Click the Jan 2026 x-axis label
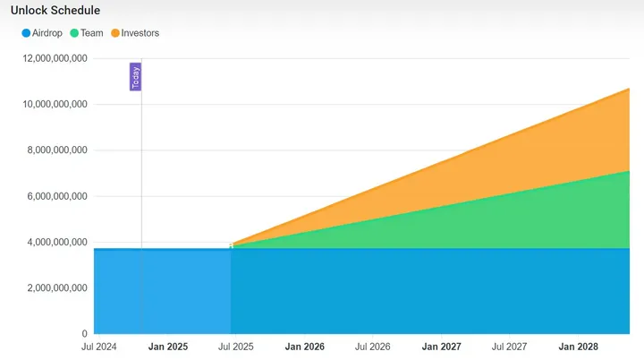The image size is (644, 360). (304, 346)
